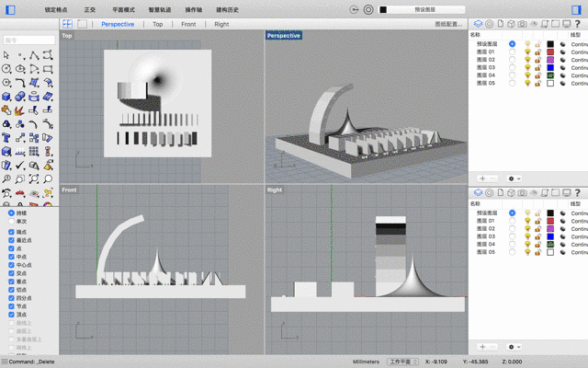Toggle 操作轴 gumball

(x=194, y=10)
